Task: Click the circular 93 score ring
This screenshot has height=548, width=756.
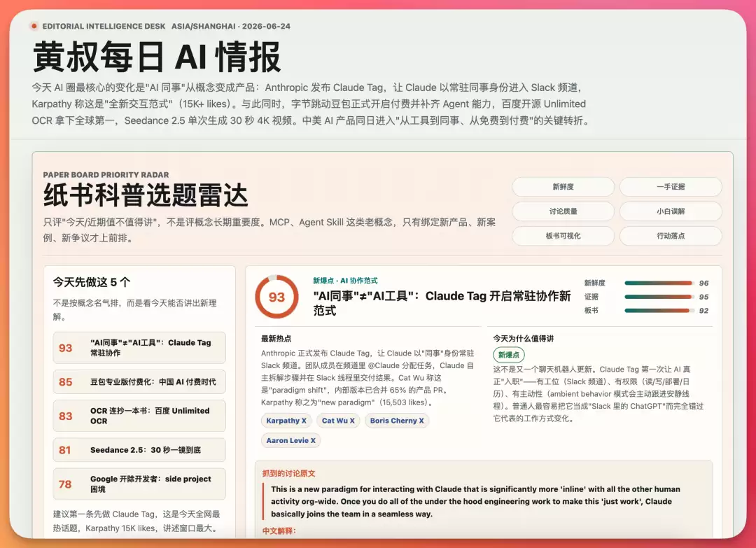Action: coord(276,297)
